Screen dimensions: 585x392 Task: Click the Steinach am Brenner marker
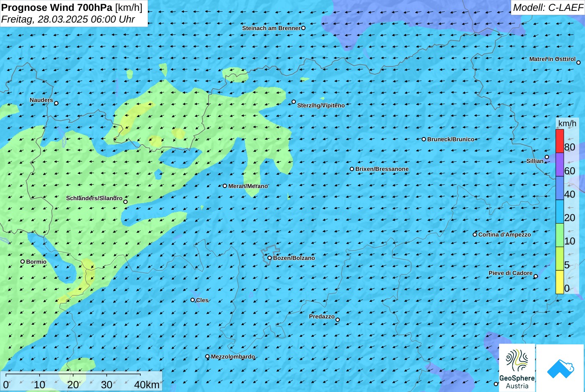point(303,28)
